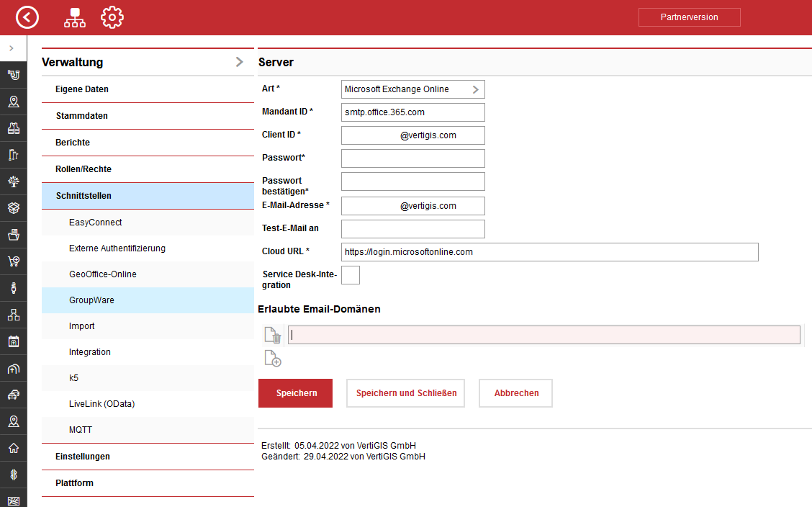Image resolution: width=812 pixels, height=507 pixels.
Task: Select k5 entry
Action: point(148,378)
